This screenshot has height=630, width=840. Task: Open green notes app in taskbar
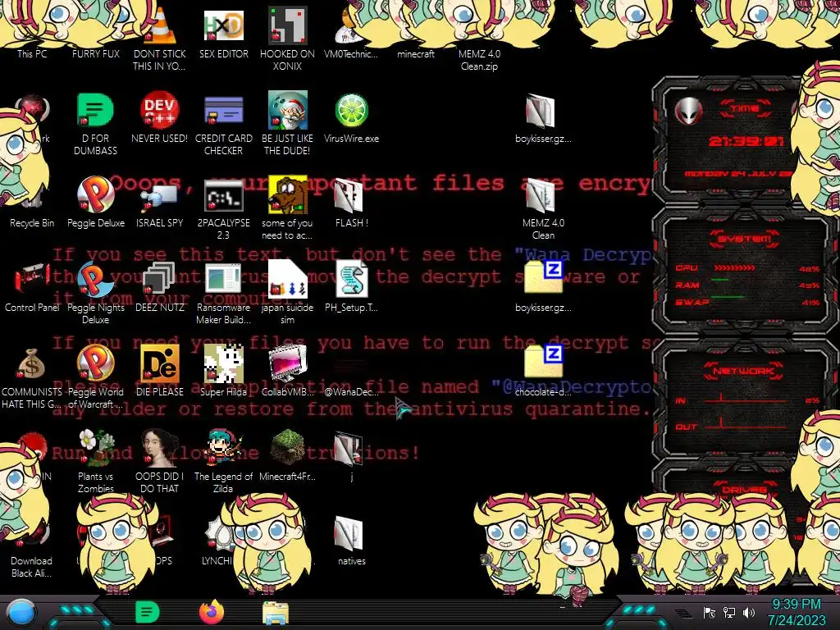pyautogui.click(x=148, y=612)
